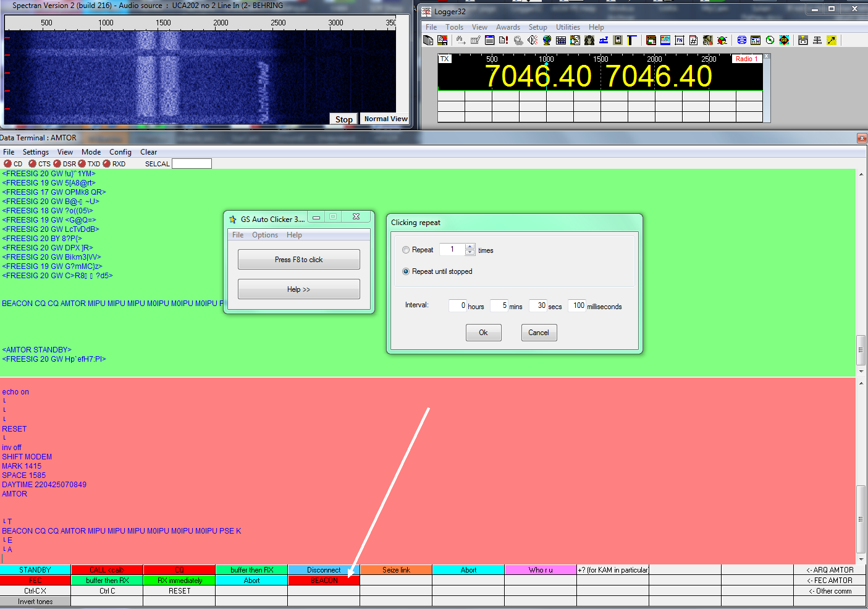
Task: Open Config menu in Data Terminal
Action: [120, 152]
